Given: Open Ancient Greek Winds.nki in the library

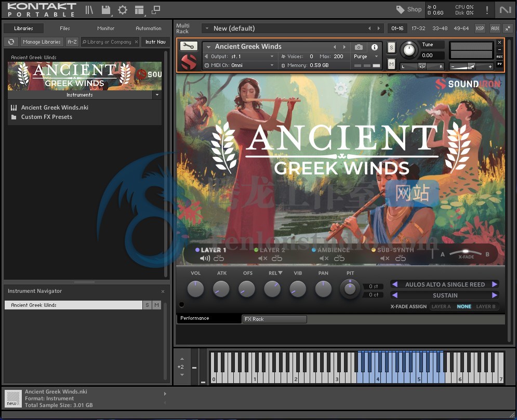Looking at the screenshot, I should [55, 107].
